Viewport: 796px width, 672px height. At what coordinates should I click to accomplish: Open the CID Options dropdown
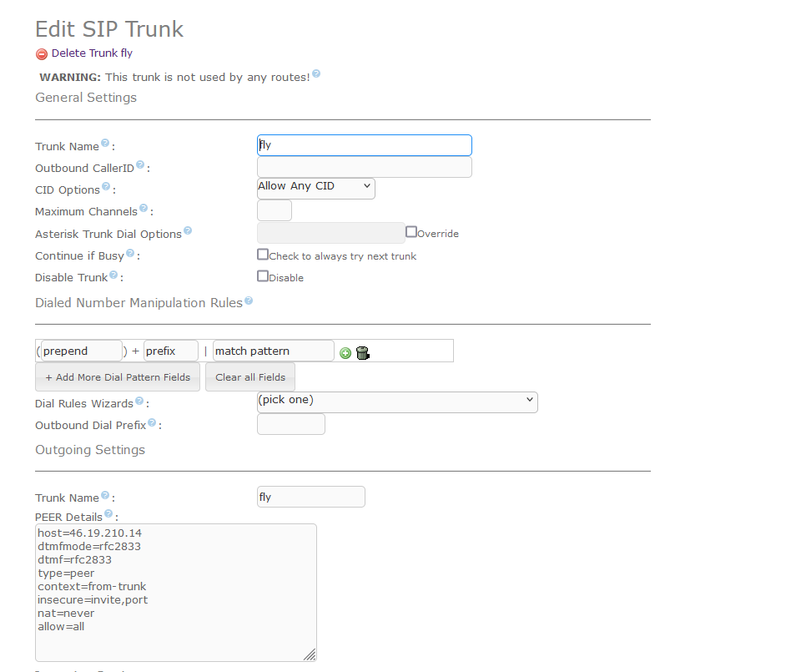(x=316, y=187)
